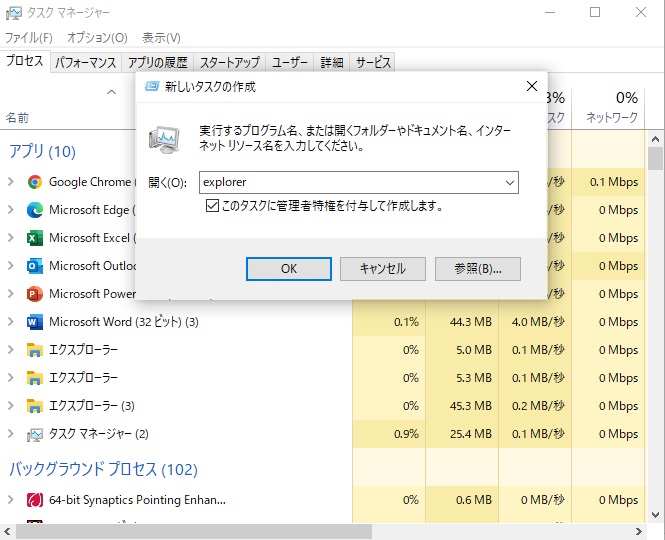Screen dimensions: 665x540
Task: Select the アプリ (10) group heading
Action: tap(42, 151)
